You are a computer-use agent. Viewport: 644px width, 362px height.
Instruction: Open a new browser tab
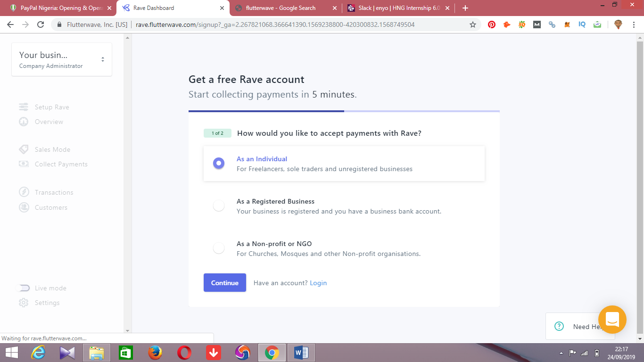[465, 8]
